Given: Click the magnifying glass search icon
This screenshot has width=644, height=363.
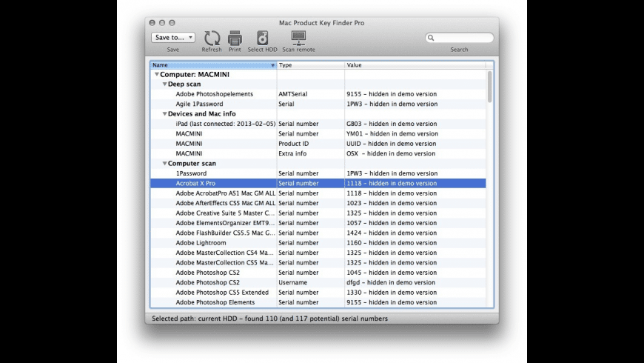Looking at the screenshot, I should coord(432,38).
